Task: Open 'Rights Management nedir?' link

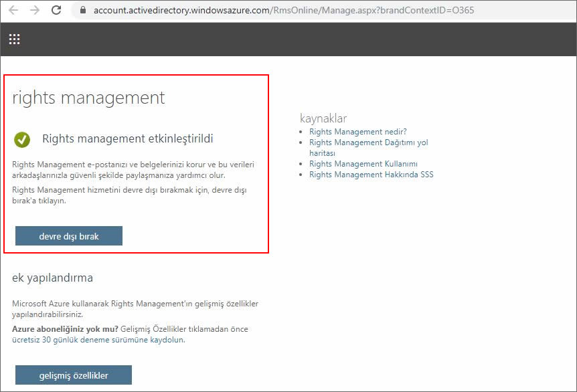Action: tap(357, 132)
